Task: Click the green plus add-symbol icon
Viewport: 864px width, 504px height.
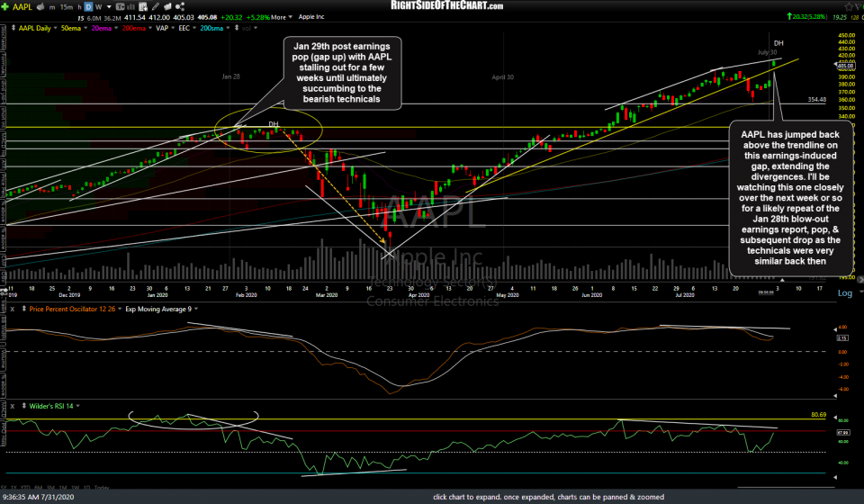Action: coord(5,6)
